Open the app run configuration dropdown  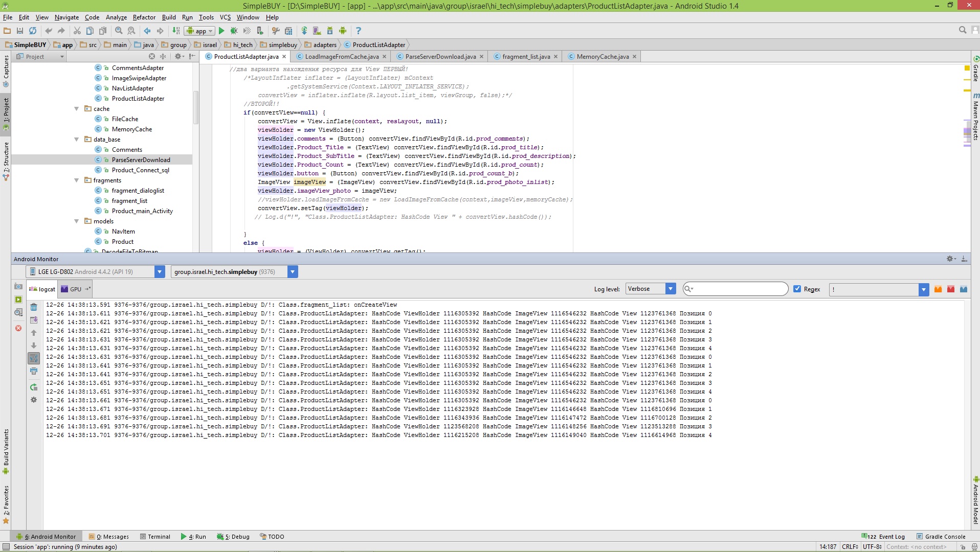click(x=199, y=31)
